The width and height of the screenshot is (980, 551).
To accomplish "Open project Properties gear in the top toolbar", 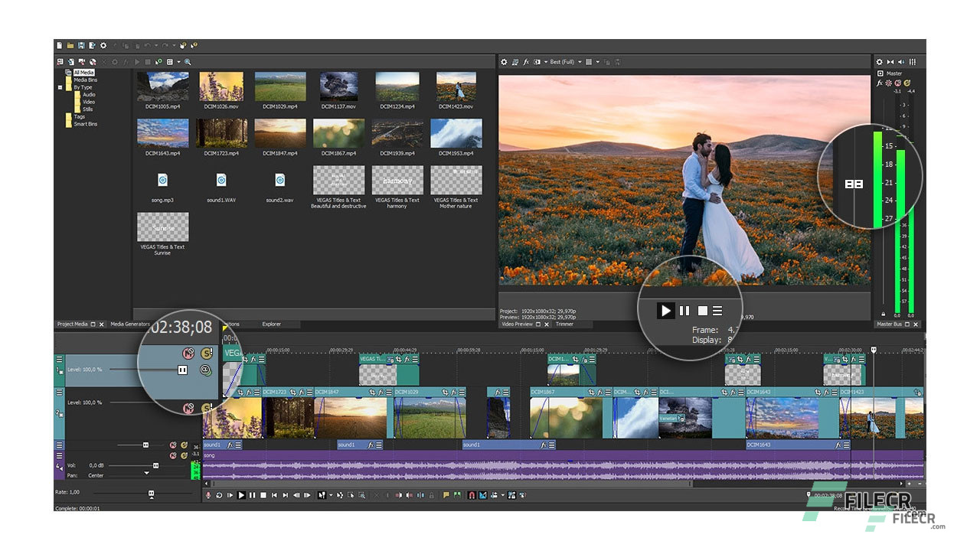I will (103, 46).
